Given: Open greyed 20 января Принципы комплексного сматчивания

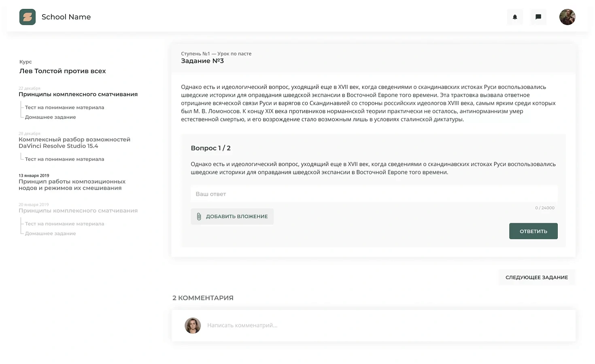Looking at the screenshot, I should 78,211.
